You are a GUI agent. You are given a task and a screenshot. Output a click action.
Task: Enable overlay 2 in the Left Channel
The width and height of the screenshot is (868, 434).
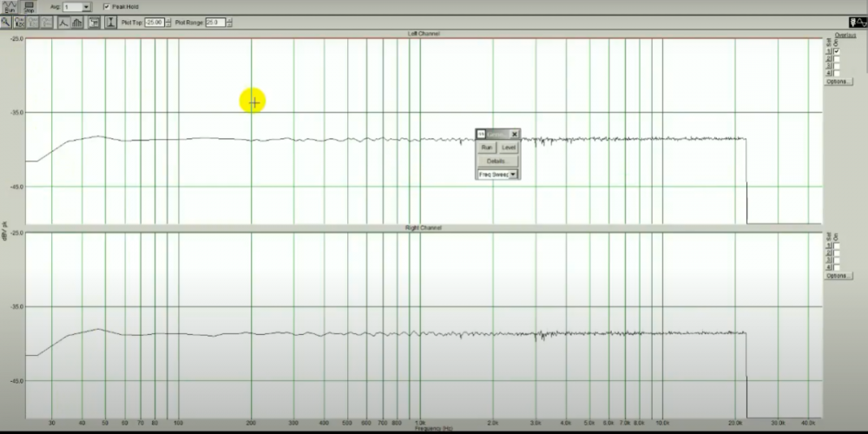pyautogui.click(x=836, y=59)
